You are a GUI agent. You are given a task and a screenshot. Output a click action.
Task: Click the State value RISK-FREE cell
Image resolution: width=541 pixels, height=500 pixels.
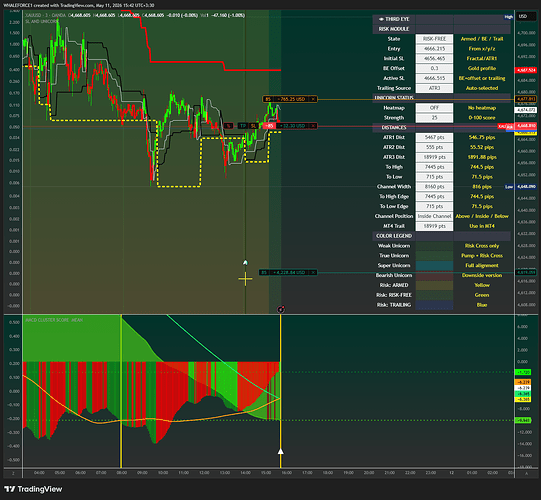[x=434, y=39]
